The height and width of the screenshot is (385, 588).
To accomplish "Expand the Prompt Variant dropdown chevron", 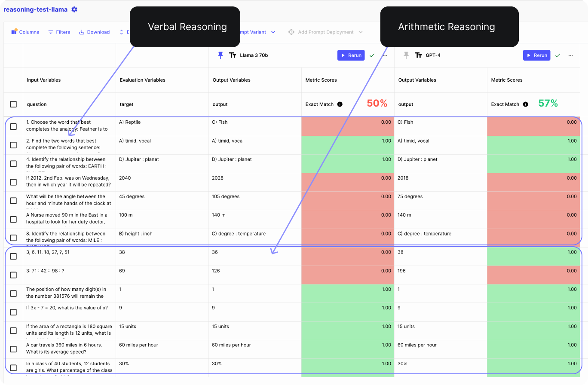I will tap(273, 32).
